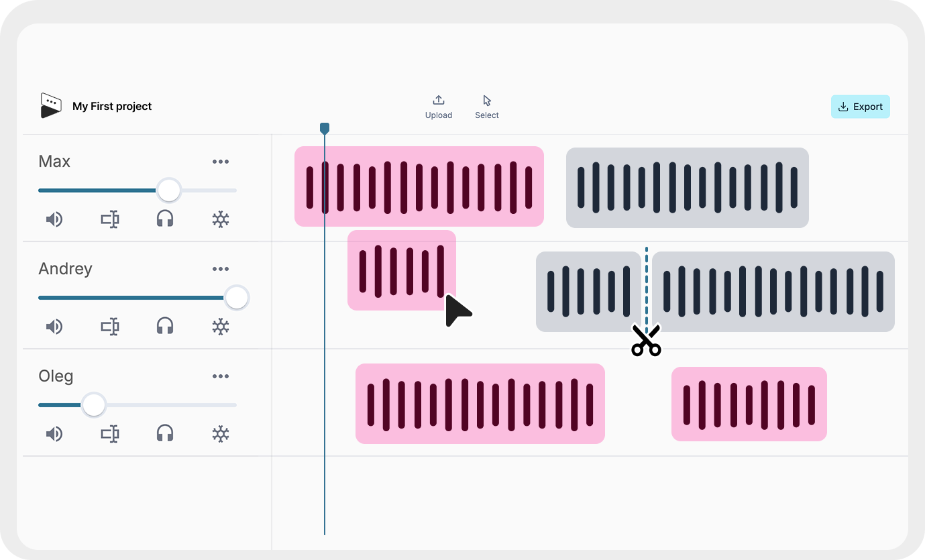Click the Upload icon in the top toolbar
The width and height of the screenshot is (925, 560).
click(x=439, y=99)
